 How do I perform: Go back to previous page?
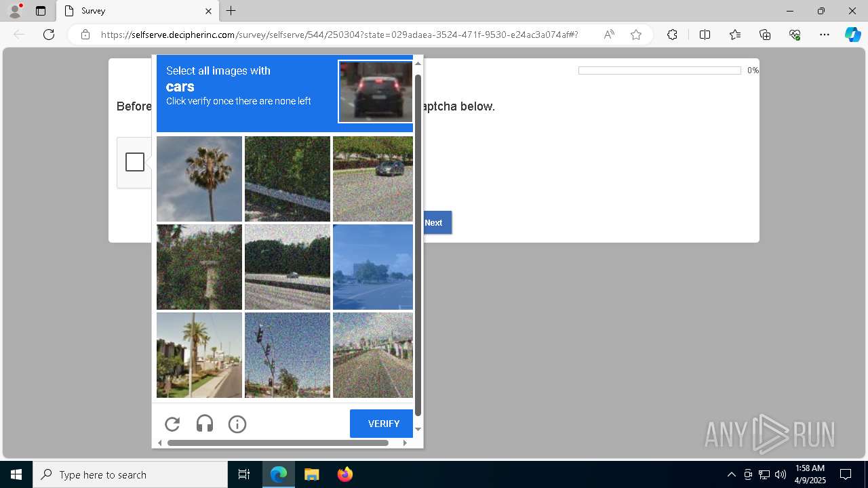[19, 35]
